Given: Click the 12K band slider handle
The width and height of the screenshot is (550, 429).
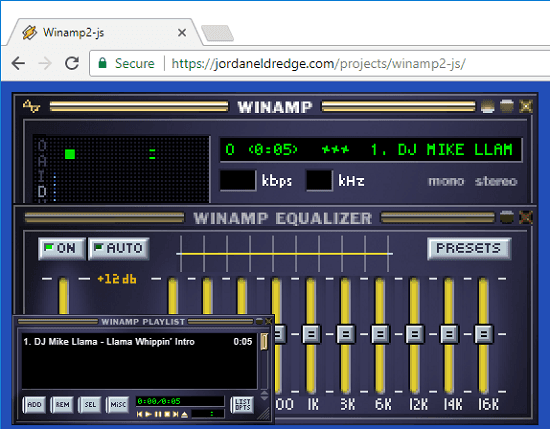Looking at the screenshot, I should tap(415, 334).
